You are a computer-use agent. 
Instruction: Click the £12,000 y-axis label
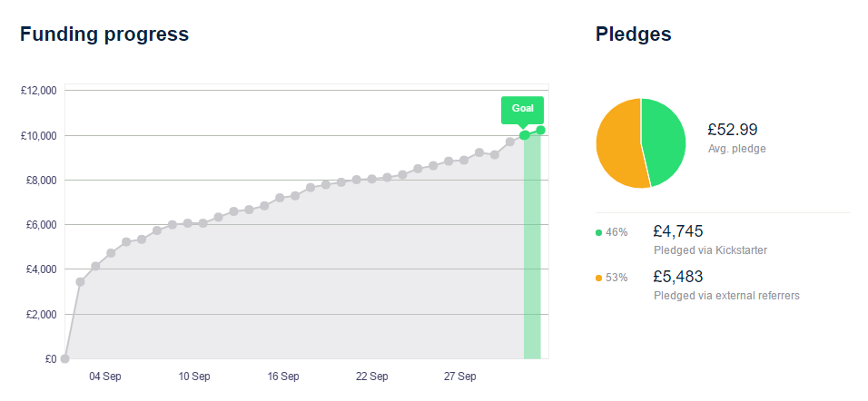click(38, 91)
